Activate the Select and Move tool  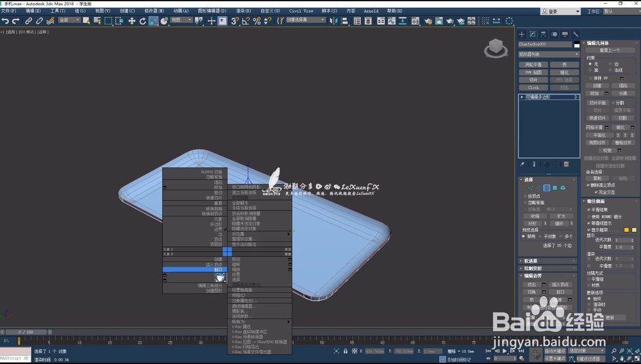click(131, 21)
